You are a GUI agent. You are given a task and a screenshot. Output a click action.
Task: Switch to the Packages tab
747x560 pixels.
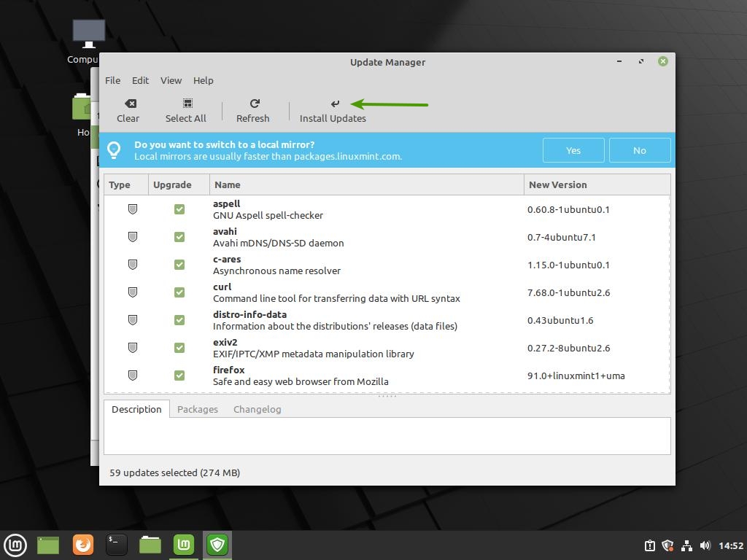point(198,409)
